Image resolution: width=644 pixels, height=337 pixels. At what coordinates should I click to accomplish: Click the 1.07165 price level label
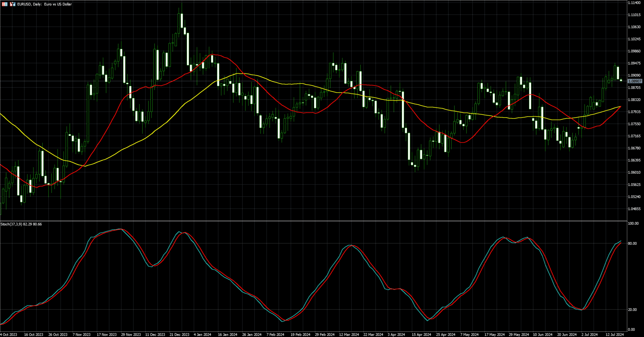[634, 136]
